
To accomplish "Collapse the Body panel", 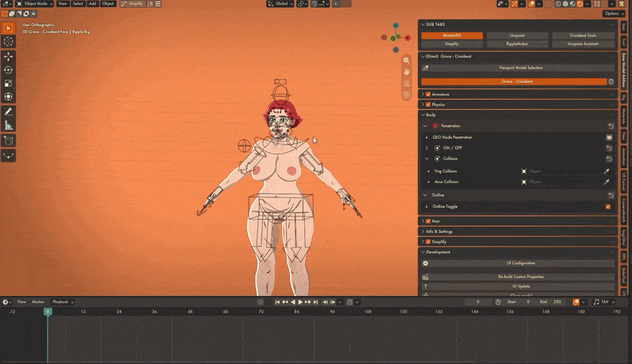I will [x=423, y=115].
